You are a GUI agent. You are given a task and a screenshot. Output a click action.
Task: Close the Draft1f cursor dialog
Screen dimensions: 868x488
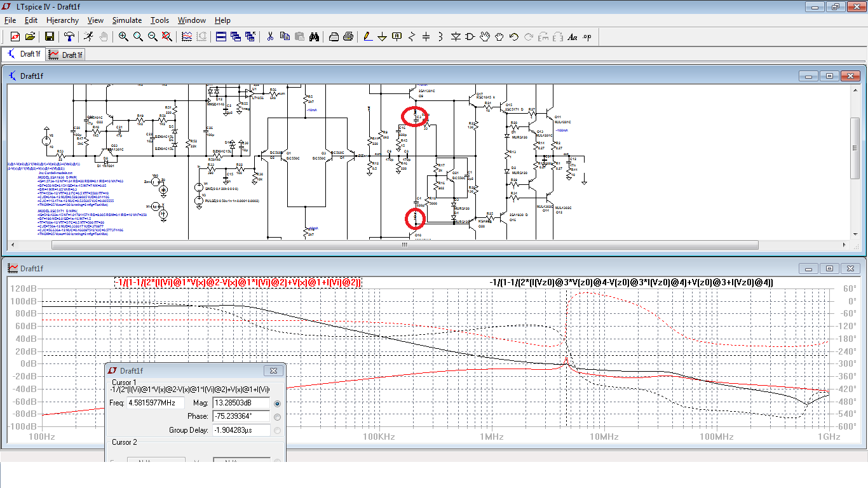273,370
